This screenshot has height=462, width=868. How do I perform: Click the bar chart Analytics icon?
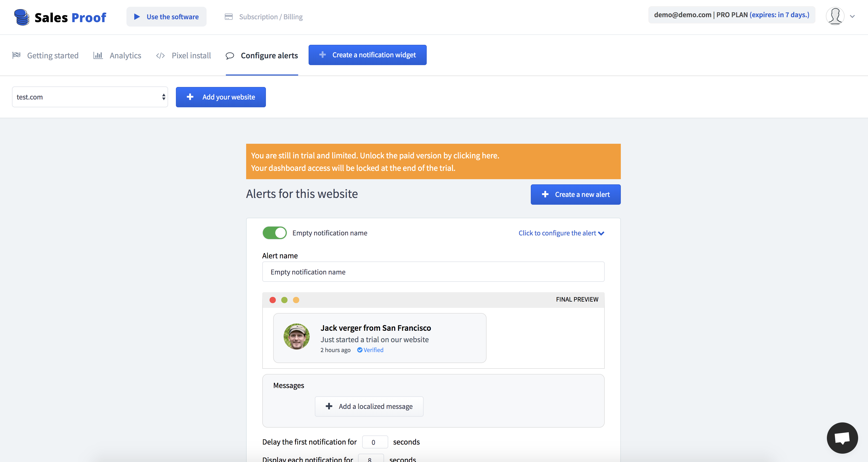click(x=98, y=55)
